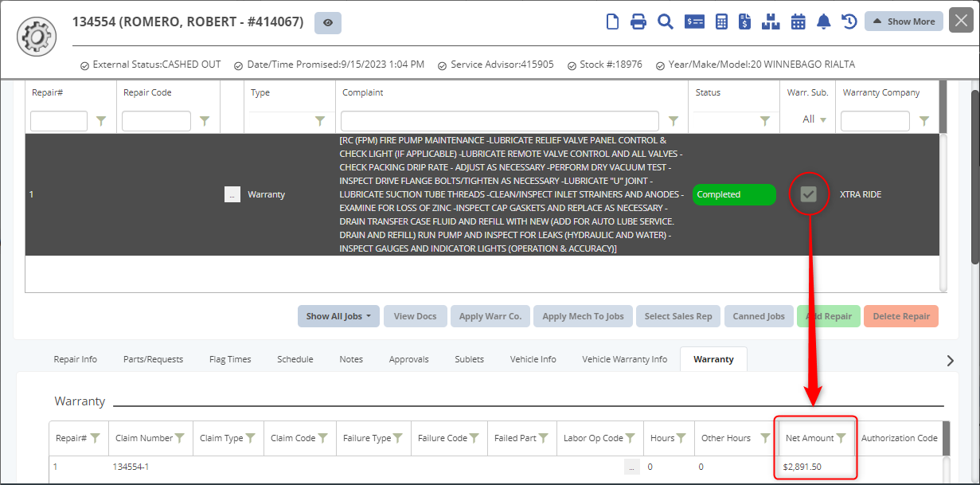Toggle the eye icon next to customer name

coord(328,23)
